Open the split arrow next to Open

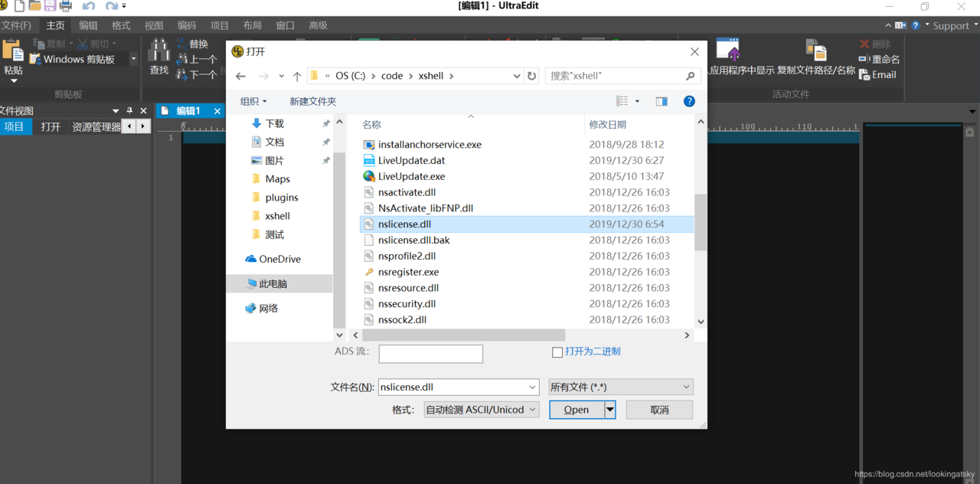[610, 410]
